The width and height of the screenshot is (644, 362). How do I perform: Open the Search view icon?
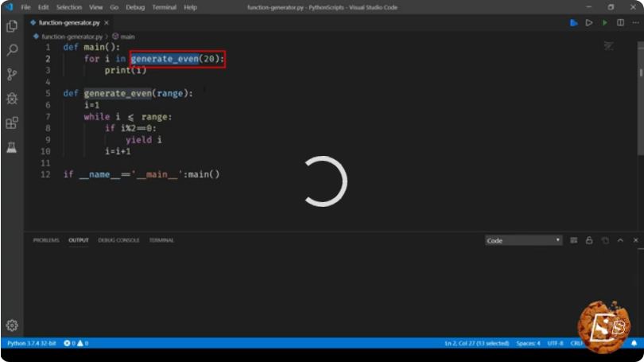(x=12, y=50)
